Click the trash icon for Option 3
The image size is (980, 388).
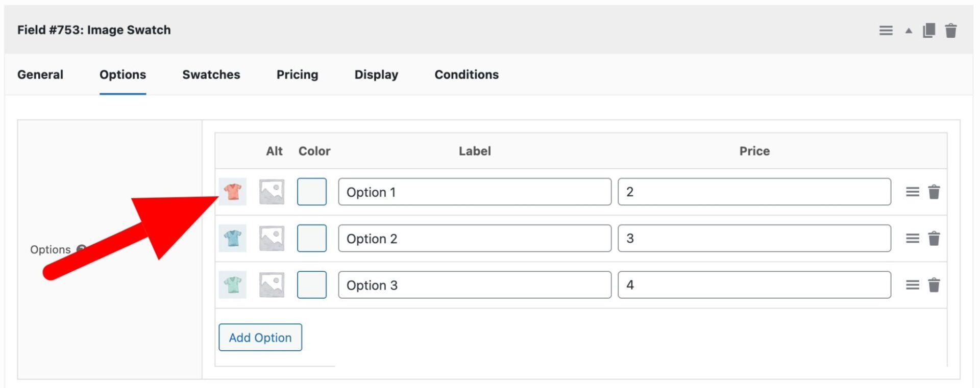click(x=934, y=285)
